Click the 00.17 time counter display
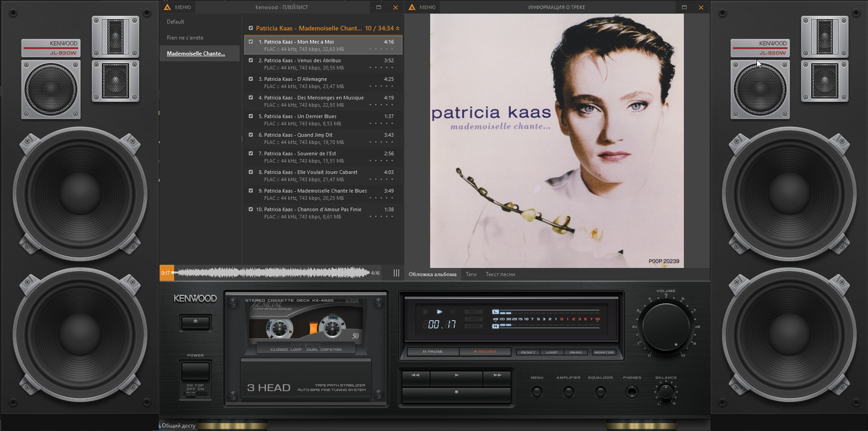868x431 pixels. coord(440,324)
